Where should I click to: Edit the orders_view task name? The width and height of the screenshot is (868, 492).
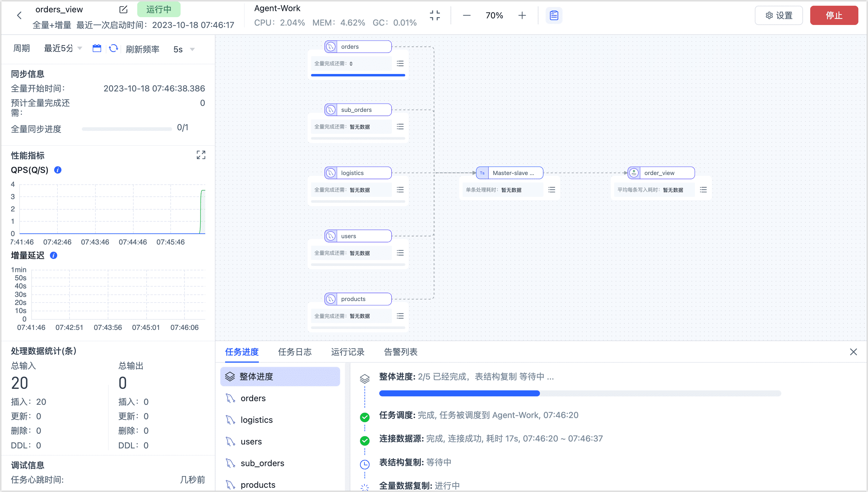(123, 9)
